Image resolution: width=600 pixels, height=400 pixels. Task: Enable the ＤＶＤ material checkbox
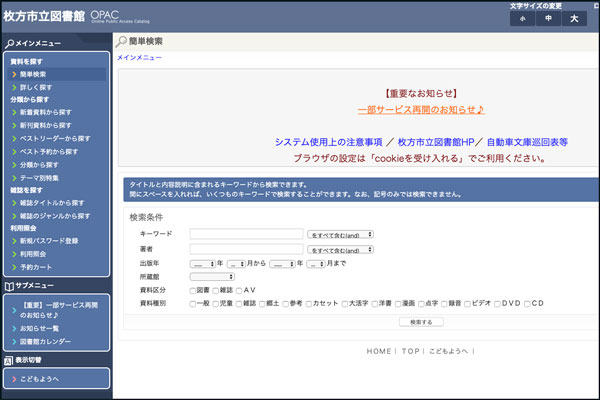click(496, 303)
